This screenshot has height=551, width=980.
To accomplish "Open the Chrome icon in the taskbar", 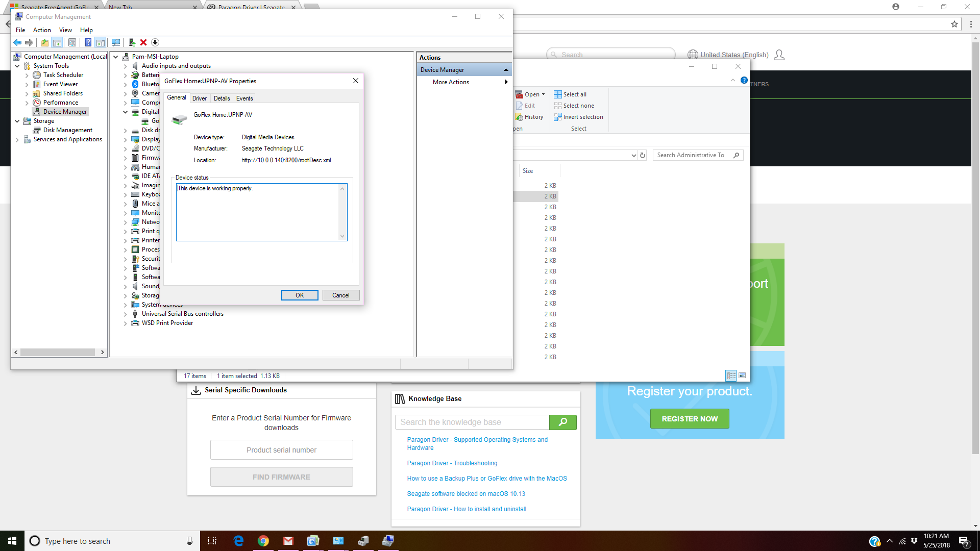I will click(x=263, y=541).
